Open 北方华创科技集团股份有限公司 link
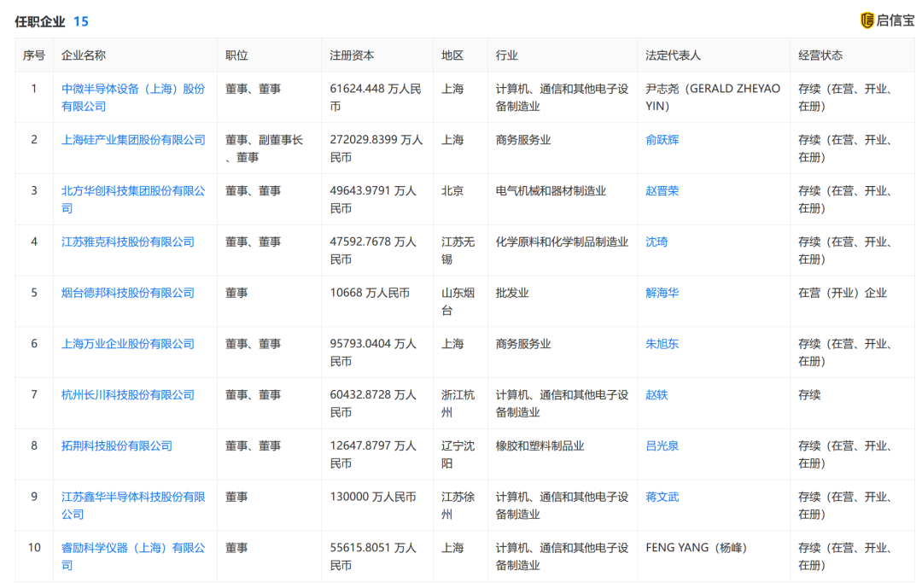 (133, 200)
